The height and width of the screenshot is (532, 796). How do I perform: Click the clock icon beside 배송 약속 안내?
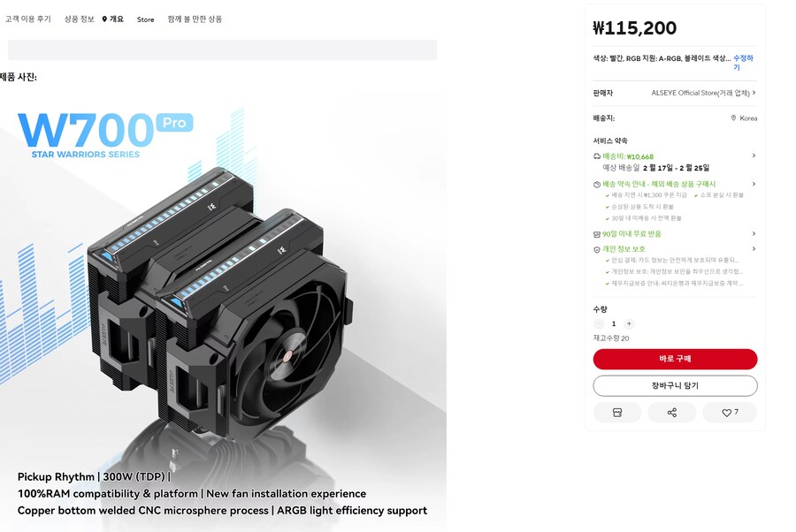[597, 184]
